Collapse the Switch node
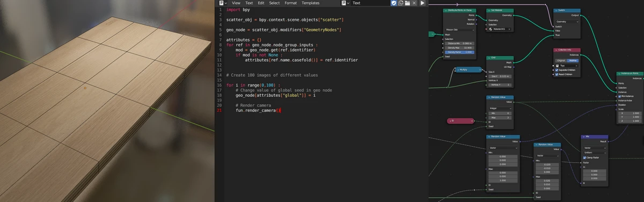The height and width of the screenshot is (202, 644). 556,10
